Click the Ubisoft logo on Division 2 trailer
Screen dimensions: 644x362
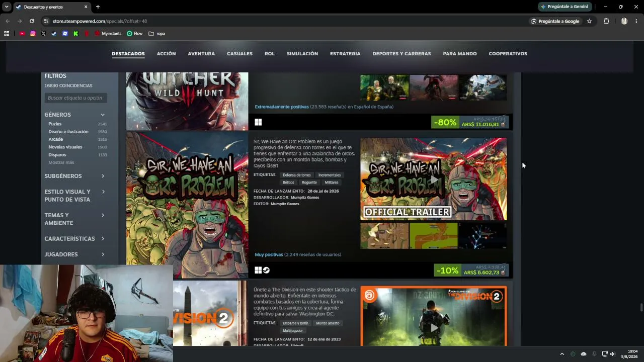pos(369,296)
